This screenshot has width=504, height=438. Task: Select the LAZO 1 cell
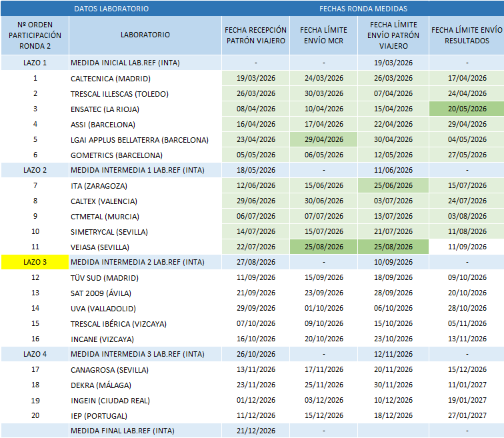35,63
